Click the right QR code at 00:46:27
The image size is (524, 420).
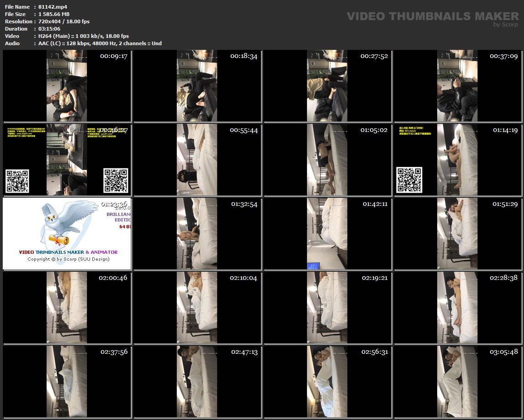pyautogui.click(x=116, y=180)
